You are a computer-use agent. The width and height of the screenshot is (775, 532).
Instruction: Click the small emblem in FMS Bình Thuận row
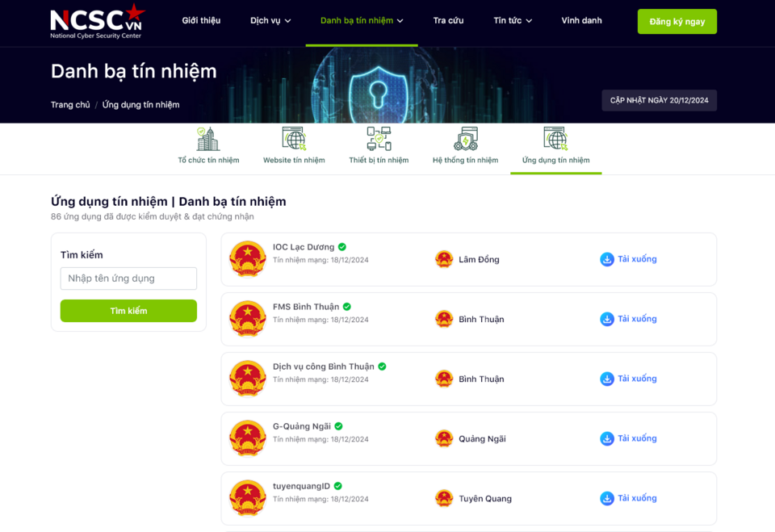tap(444, 319)
